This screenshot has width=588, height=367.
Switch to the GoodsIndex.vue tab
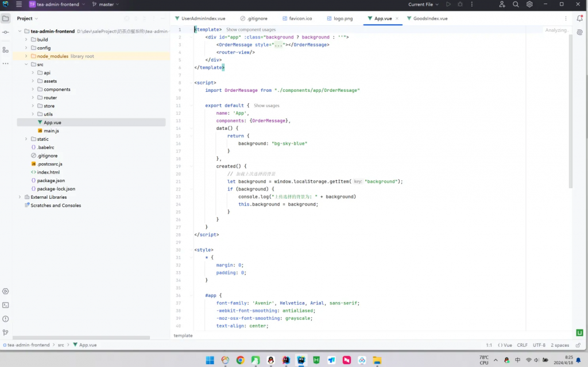pos(430,18)
